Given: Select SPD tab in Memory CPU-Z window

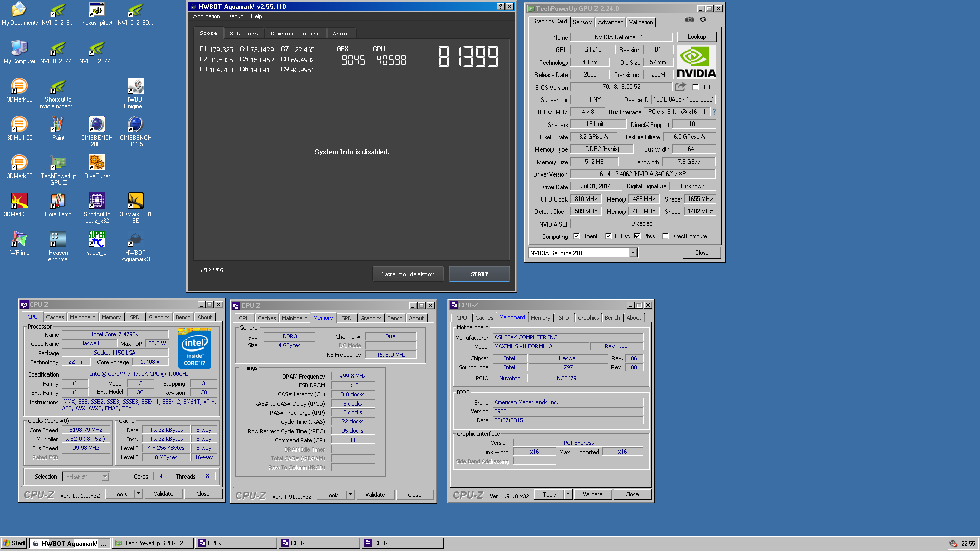Looking at the screenshot, I should click(347, 318).
